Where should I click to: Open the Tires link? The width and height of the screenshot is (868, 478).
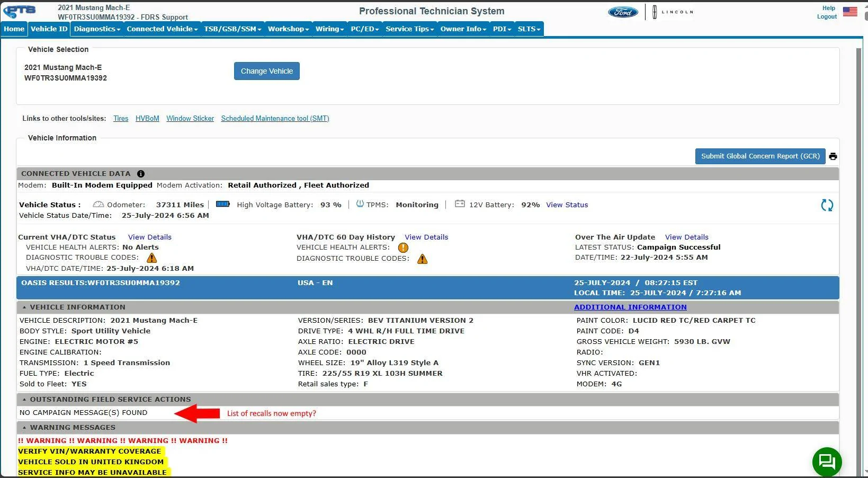click(x=121, y=119)
